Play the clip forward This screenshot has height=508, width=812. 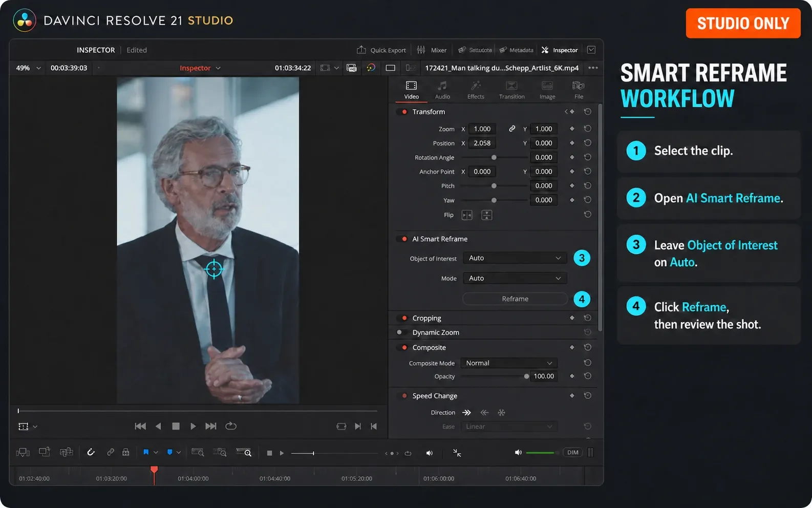193,426
